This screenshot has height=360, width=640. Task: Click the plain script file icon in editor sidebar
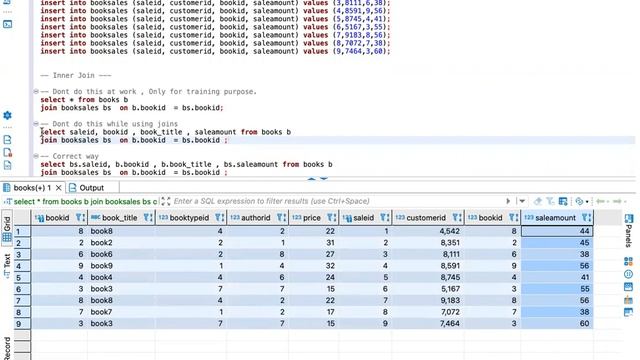(7, 140)
